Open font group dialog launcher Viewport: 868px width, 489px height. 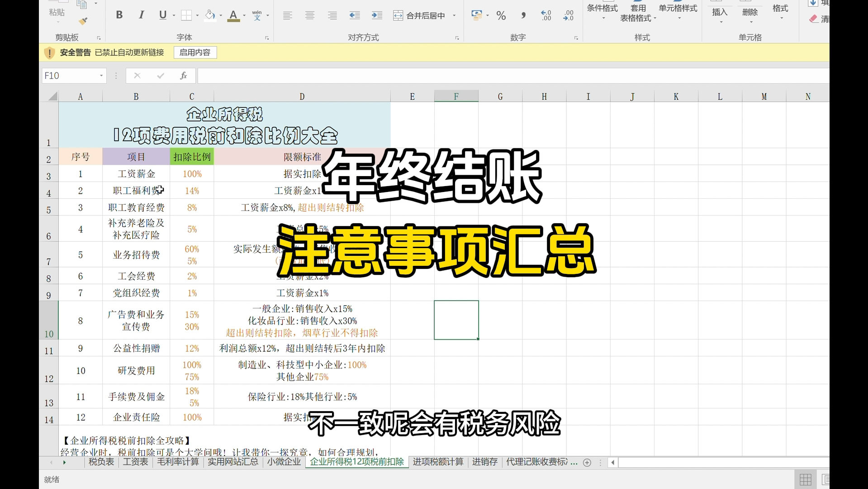[x=267, y=38]
